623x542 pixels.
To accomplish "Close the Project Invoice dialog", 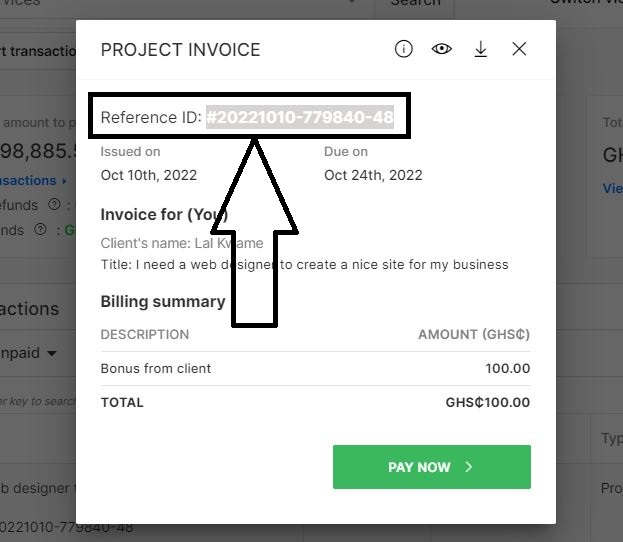I will click(519, 49).
